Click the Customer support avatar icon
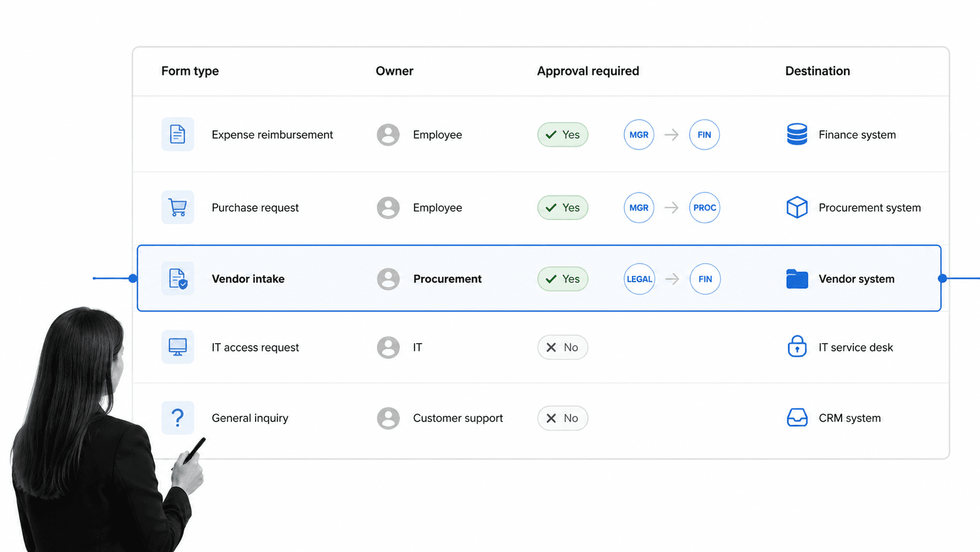 tap(388, 418)
